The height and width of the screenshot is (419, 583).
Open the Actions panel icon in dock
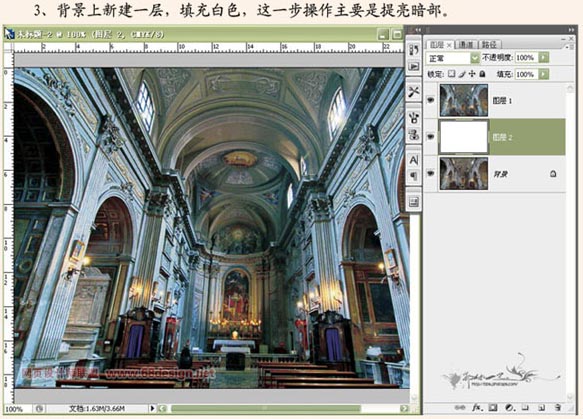click(413, 67)
